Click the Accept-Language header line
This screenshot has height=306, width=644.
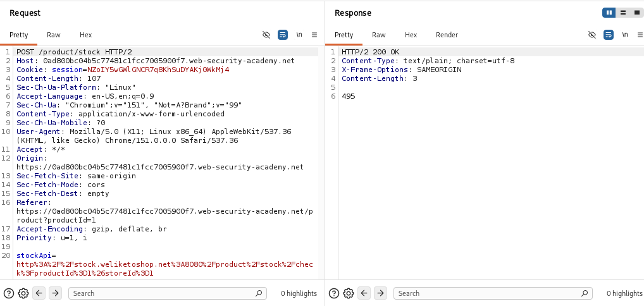click(x=85, y=96)
